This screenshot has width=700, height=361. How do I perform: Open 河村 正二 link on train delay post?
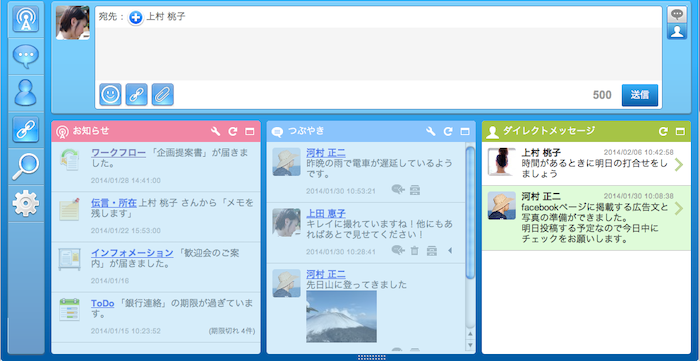(326, 153)
